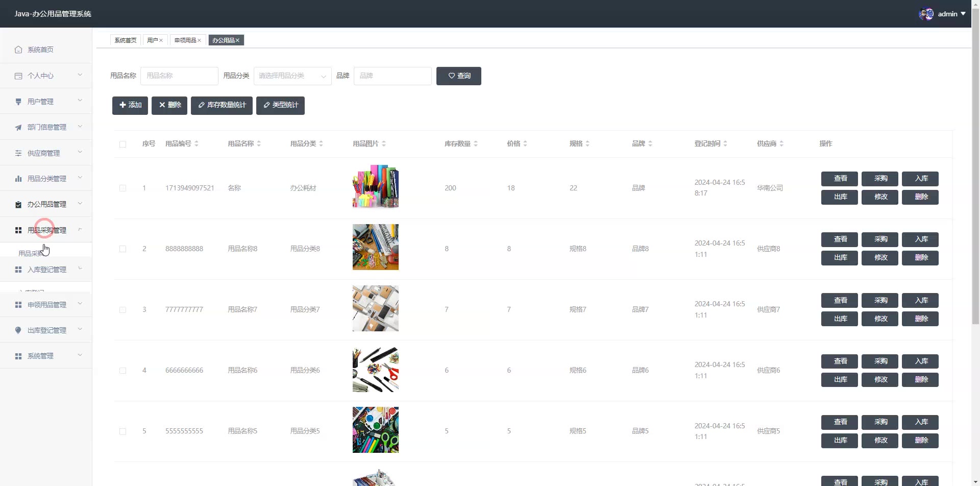Viewport: 980px width, 486px height.
Task: Open the scissors thumbnail in row 用品名称6
Action: [376, 369]
